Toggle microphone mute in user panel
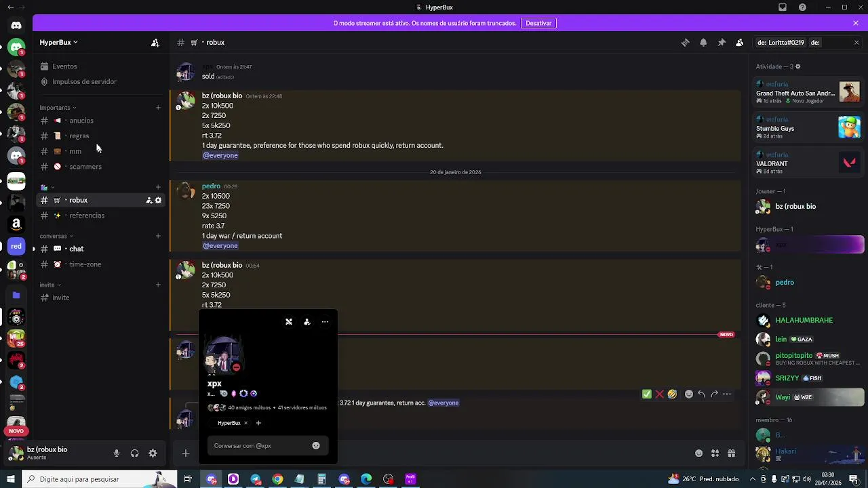The height and width of the screenshot is (488, 868). pos(117,453)
